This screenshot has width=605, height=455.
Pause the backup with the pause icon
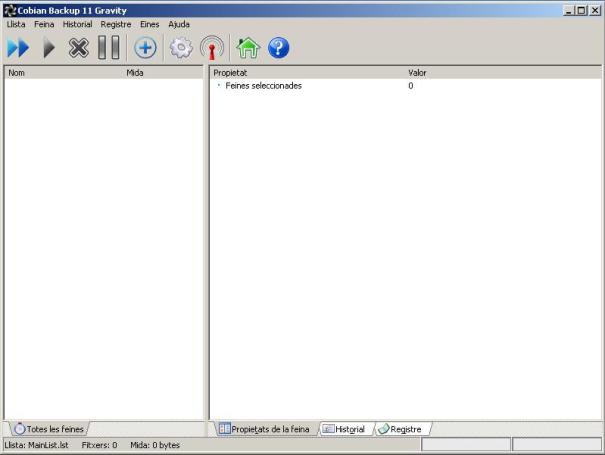click(109, 48)
